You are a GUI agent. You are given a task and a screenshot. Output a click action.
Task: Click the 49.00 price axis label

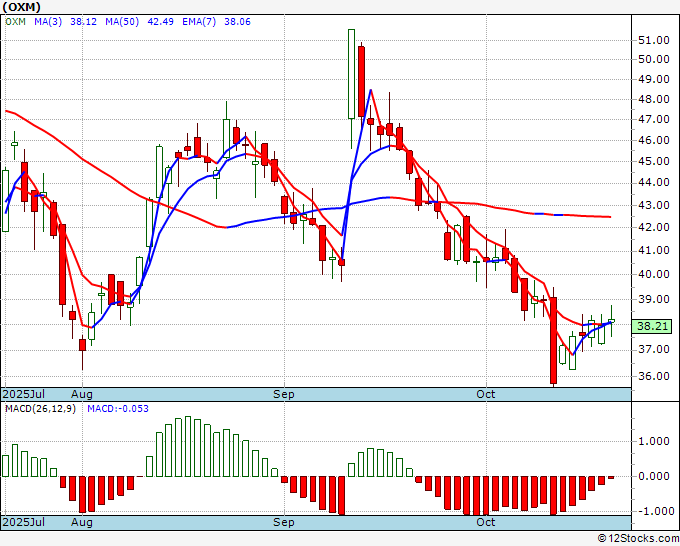point(654,79)
